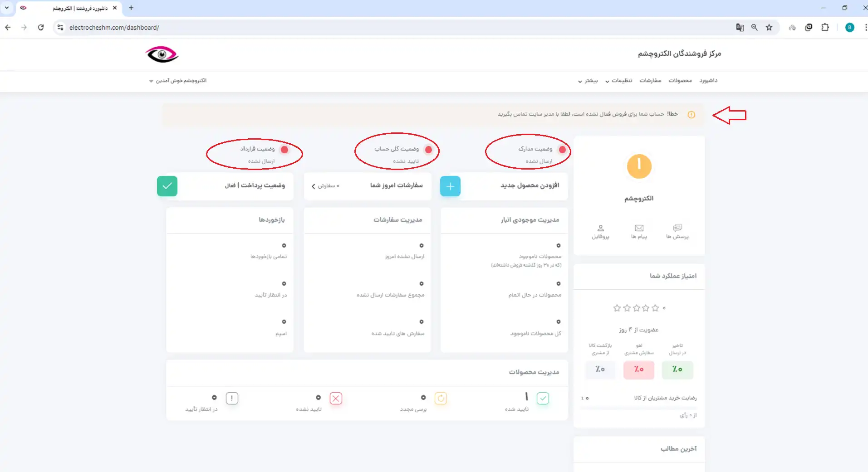This screenshot has width=868, height=472.
Task: Open the داشبورد menu item
Action: [x=708, y=81]
